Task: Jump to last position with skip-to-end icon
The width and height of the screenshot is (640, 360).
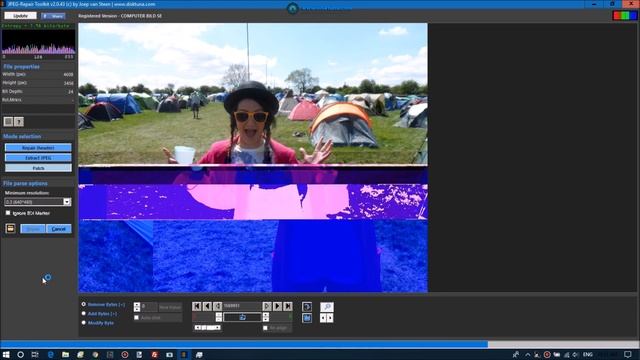Action: click(288, 306)
